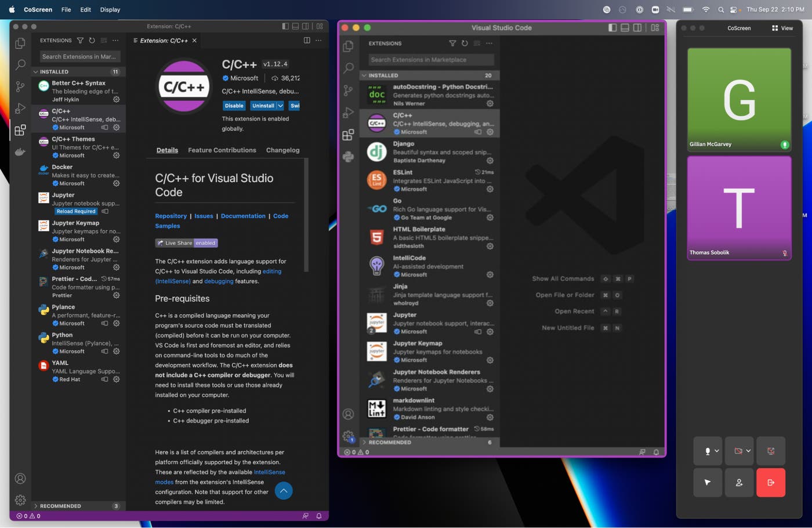Open Run and Debug in left VS Code
The height and width of the screenshot is (528, 812).
pyautogui.click(x=20, y=109)
